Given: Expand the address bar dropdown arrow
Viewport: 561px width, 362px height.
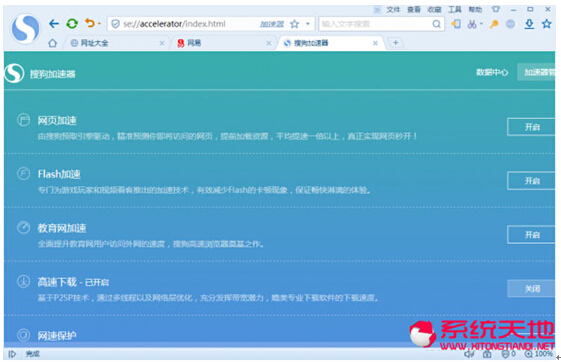Looking at the screenshot, I should point(308,24).
